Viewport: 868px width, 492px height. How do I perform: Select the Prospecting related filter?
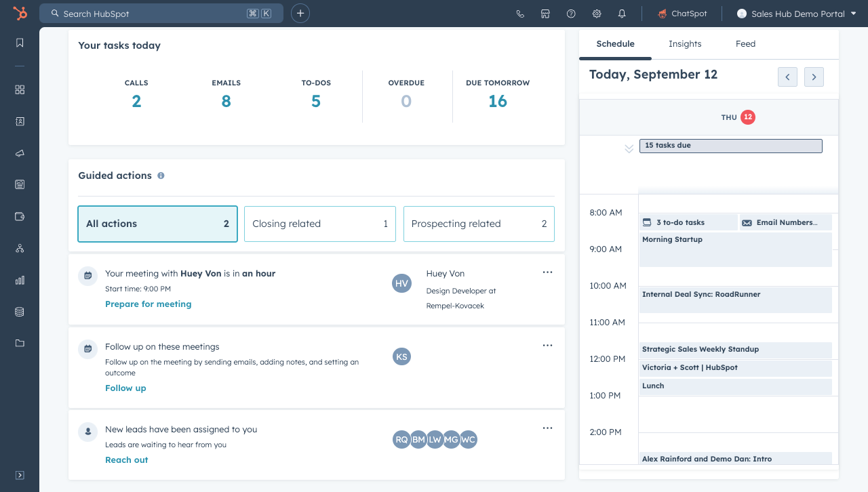click(478, 224)
